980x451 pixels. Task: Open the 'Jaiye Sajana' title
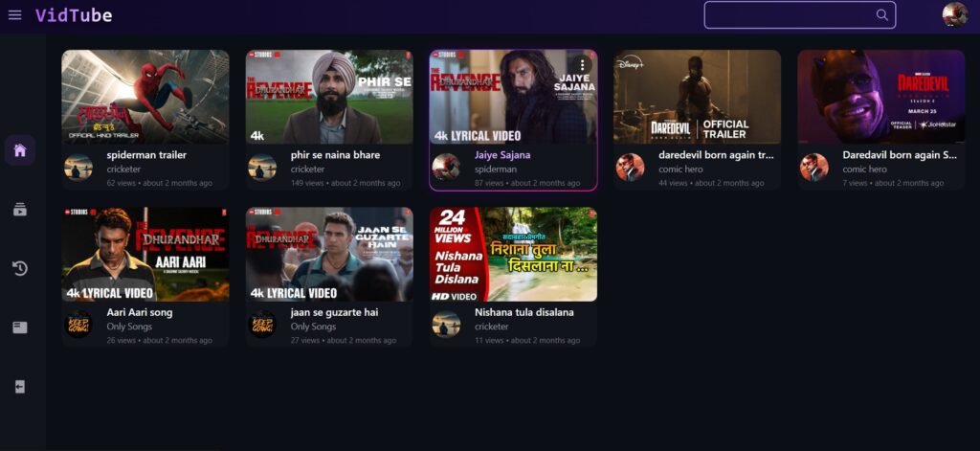click(502, 155)
